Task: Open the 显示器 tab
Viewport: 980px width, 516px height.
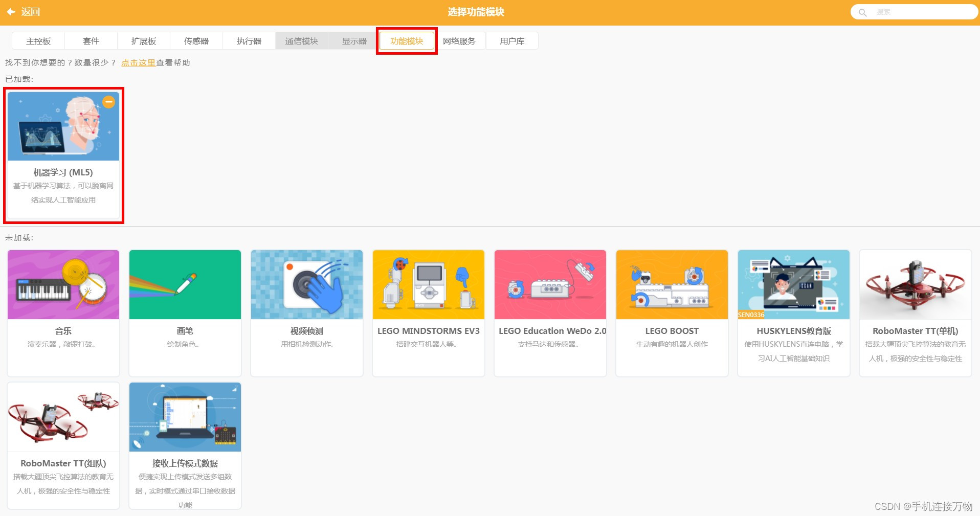Action: point(354,41)
